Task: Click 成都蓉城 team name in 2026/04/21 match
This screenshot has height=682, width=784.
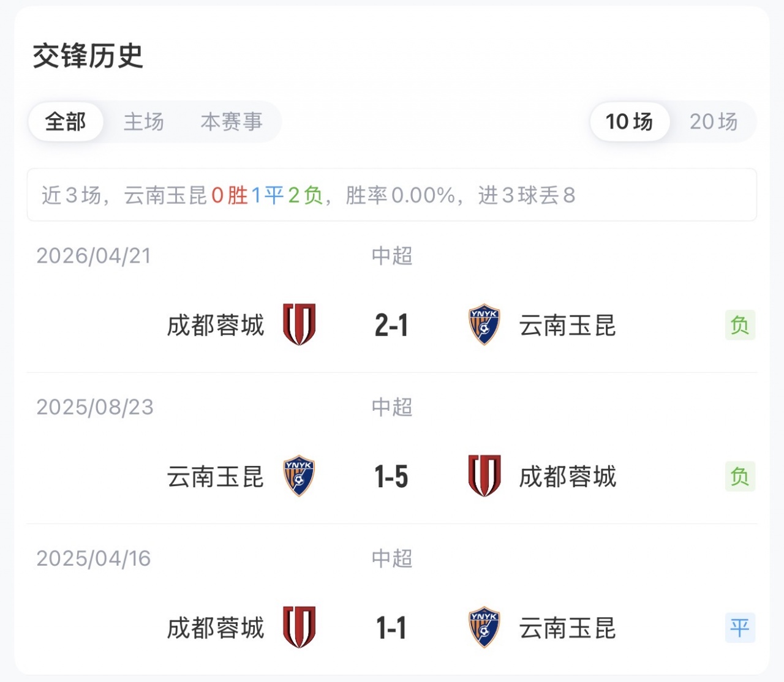Action: click(x=216, y=325)
